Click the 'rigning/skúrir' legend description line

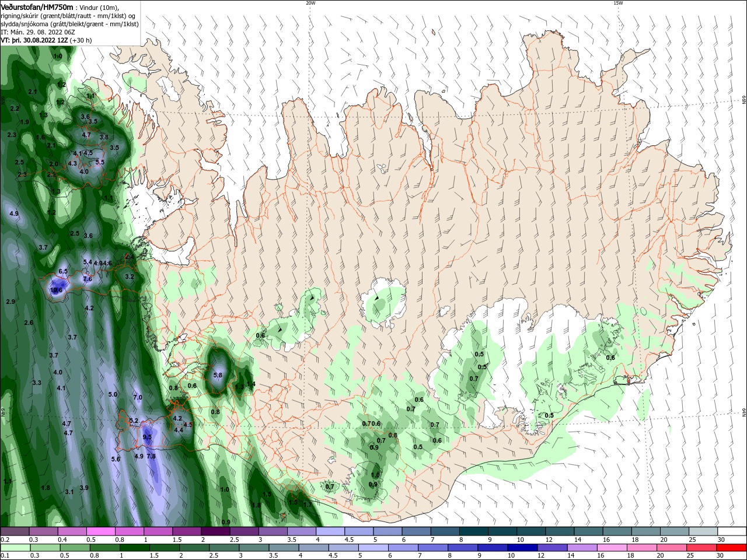pyautogui.click(x=68, y=16)
